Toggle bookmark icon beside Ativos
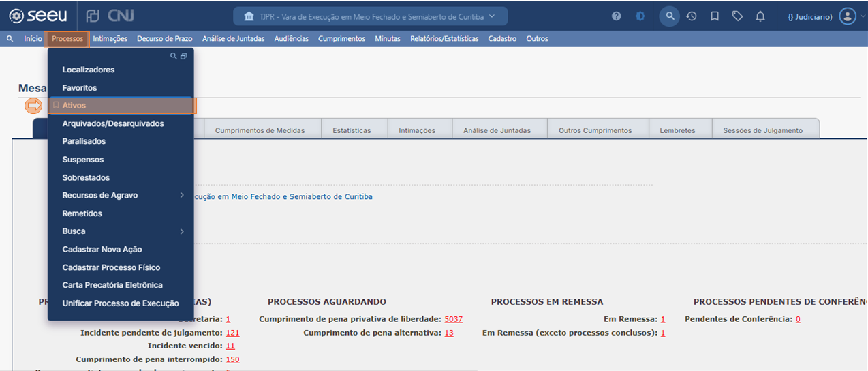The height and width of the screenshot is (371, 868). tap(56, 106)
